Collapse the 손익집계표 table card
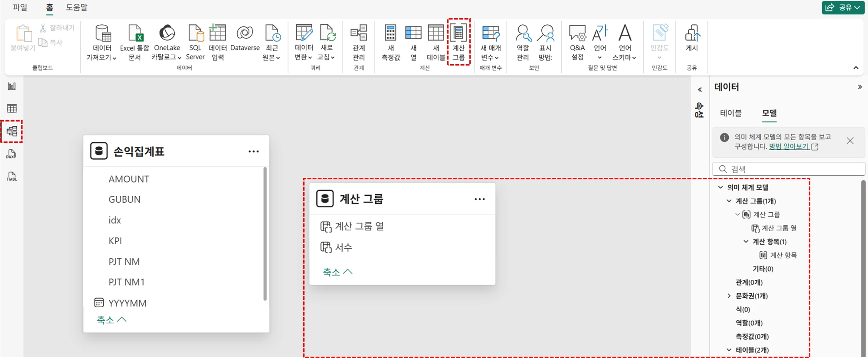 click(111, 320)
